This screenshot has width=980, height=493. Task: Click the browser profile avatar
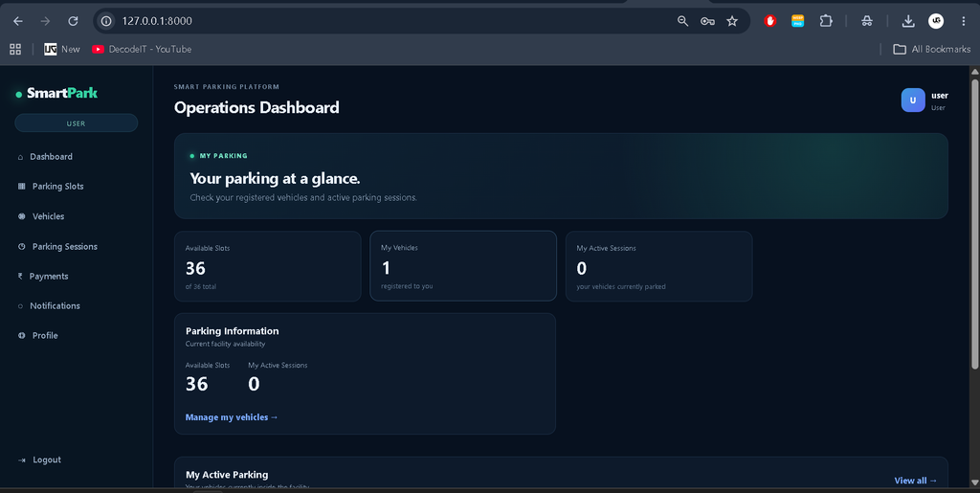[x=936, y=21]
